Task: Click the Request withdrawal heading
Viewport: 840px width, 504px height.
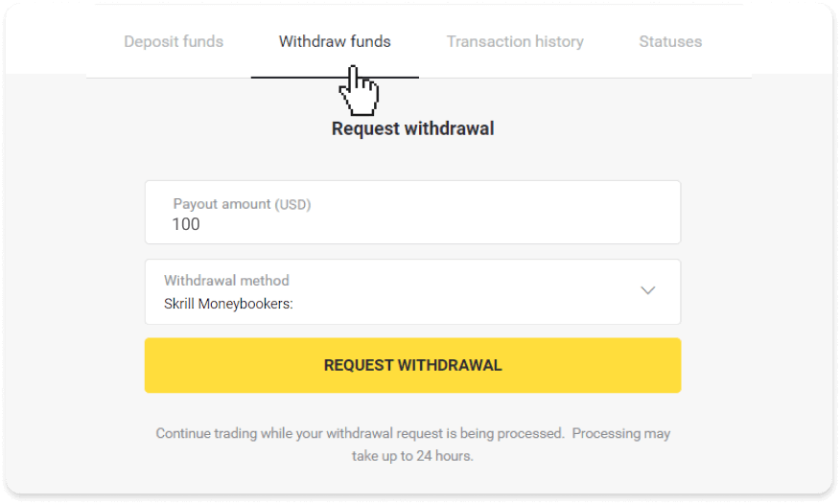Action: 412,127
